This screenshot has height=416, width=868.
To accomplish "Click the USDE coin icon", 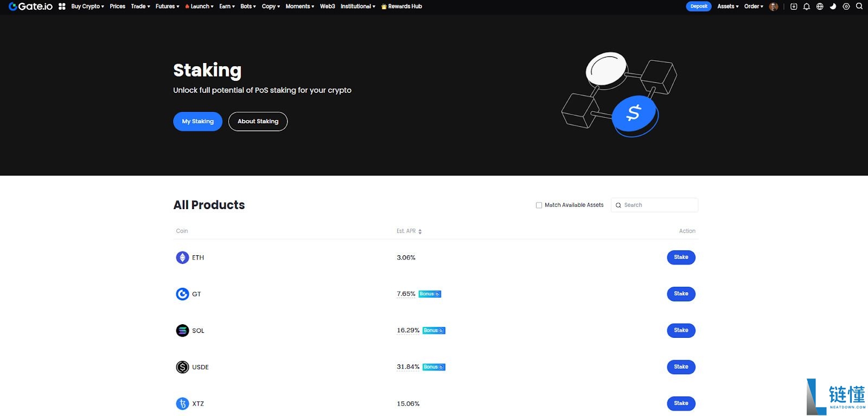I will click(182, 367).
